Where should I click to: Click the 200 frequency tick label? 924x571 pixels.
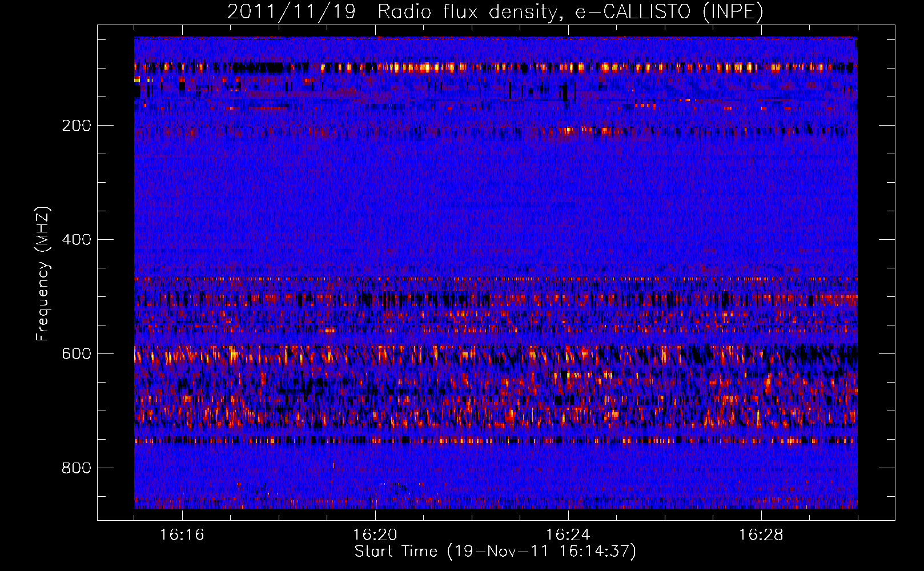pyautogui.click(x=77, y=126)
